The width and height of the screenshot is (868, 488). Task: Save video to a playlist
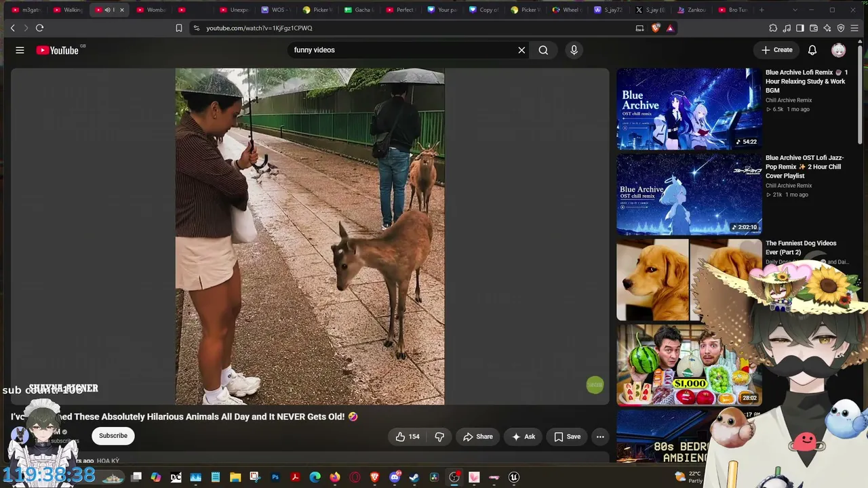click(x=568, y=437)
